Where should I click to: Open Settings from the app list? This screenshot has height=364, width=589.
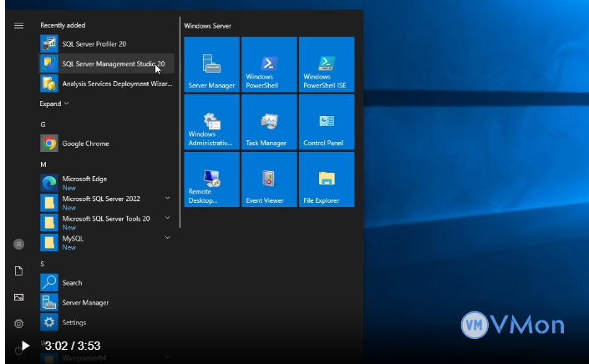pyautogui.click(x=74, y=322)
